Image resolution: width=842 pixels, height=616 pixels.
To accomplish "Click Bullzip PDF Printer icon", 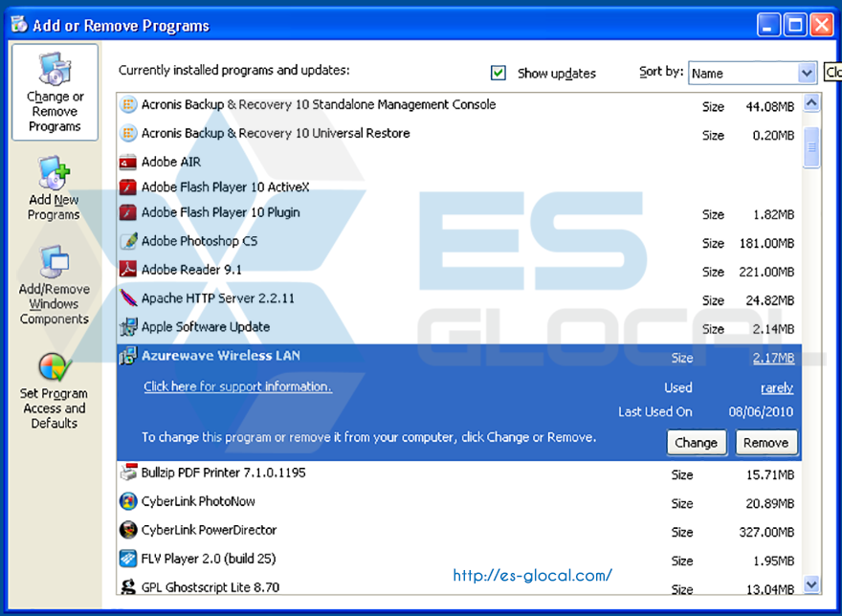I will 128,473.
